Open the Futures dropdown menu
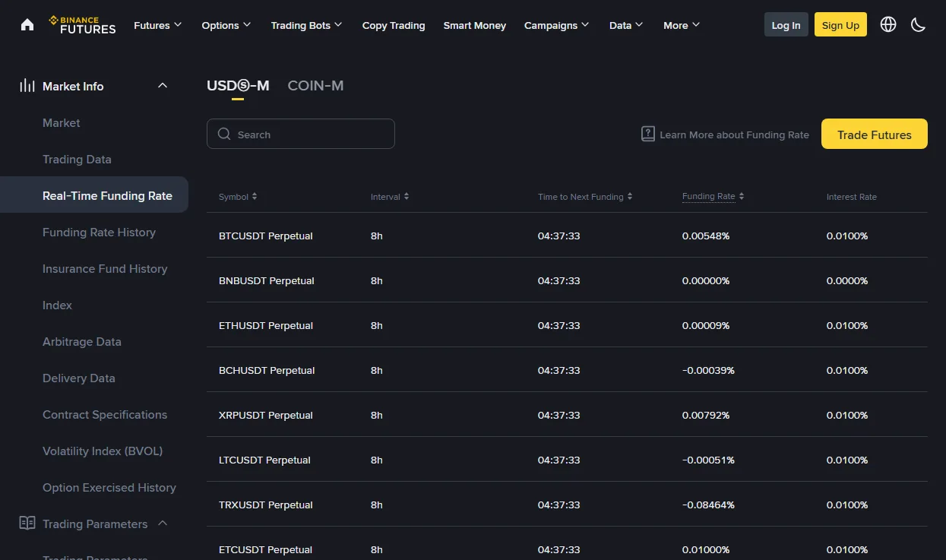946x560 pixels. pyautogui.click(x=158, y=25)
